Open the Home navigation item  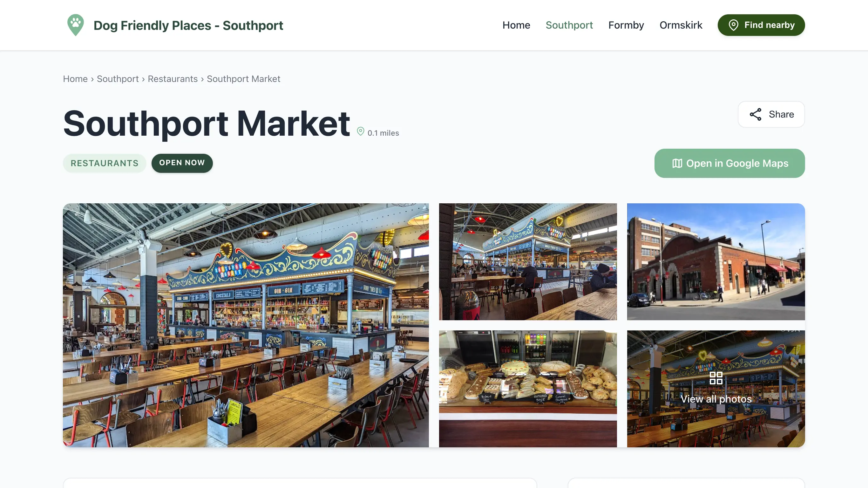pos(516,25)
